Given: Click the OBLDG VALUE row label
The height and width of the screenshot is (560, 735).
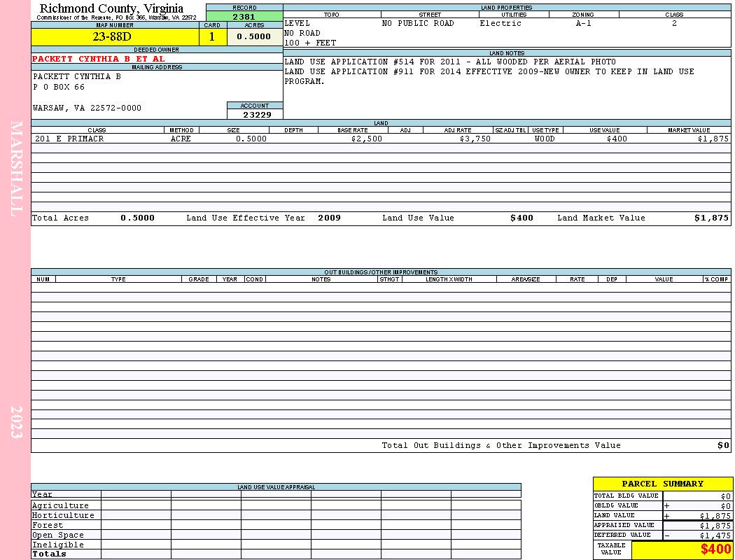Looking at the screenshot, I should (616, 506).
